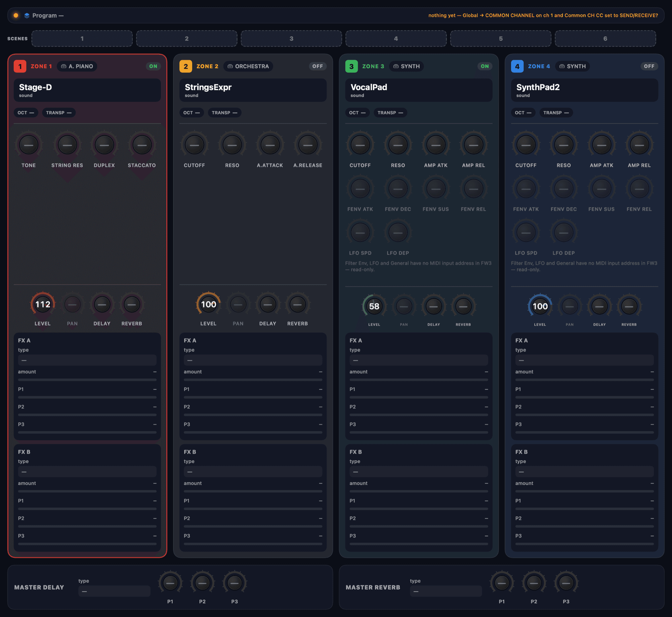Click the Zone 3 AMP ATK knob

coord(436,145)
